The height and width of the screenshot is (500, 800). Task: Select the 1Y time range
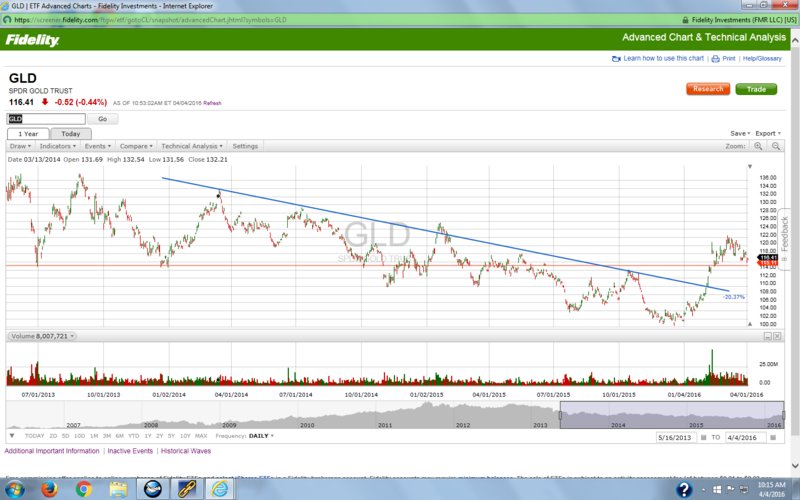pyautogui.click(x=148, y=436)
